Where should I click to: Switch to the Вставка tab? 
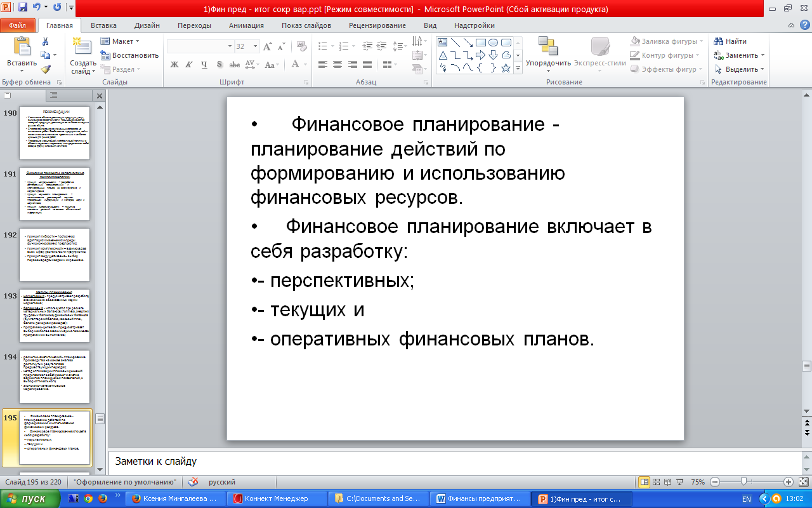tap(103, 25)
